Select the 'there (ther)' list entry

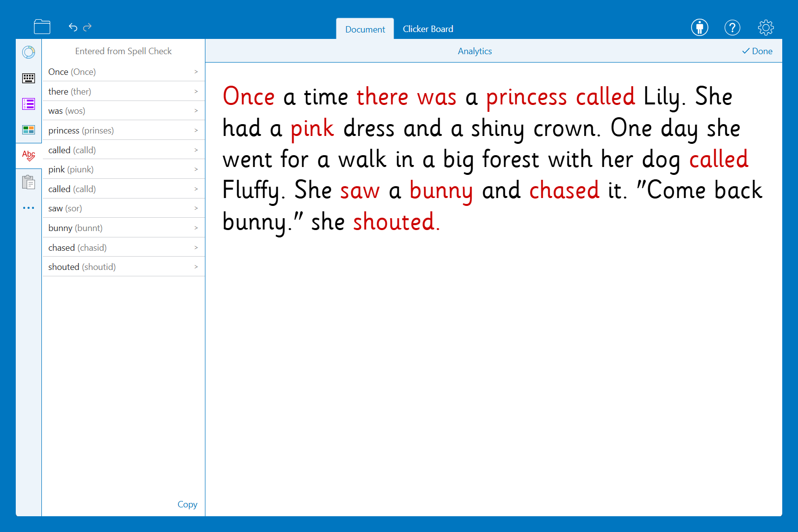pos(124,92)
